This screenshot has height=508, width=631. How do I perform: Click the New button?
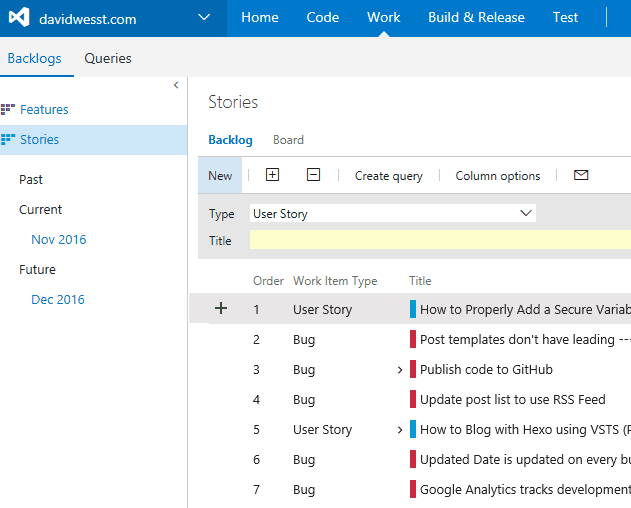(x=220, y=176)
